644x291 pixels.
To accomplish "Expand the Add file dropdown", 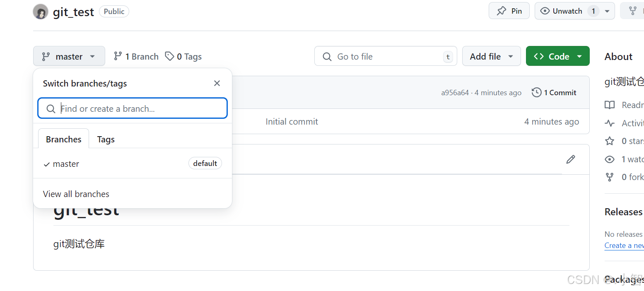I will coord(492,56).
